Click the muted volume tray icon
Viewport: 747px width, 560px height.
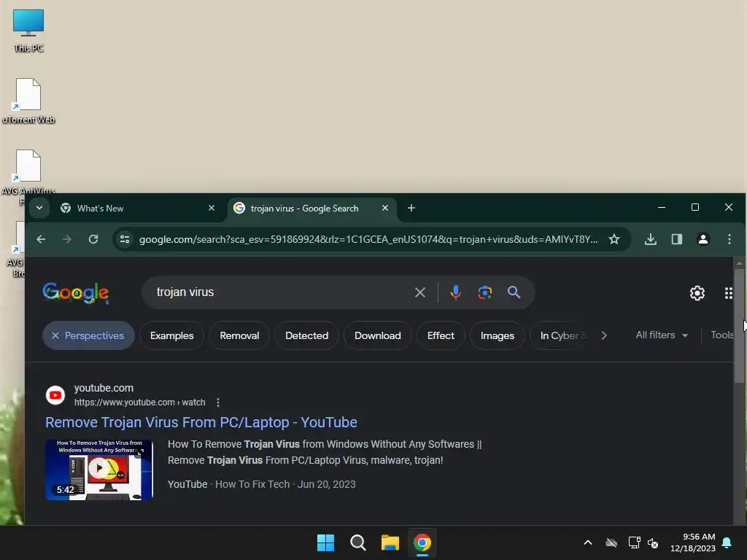653,542
